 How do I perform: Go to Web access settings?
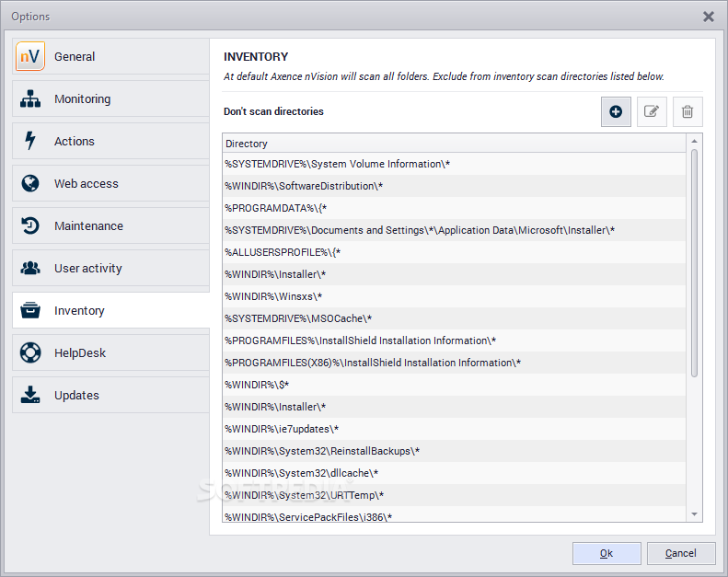110,183
